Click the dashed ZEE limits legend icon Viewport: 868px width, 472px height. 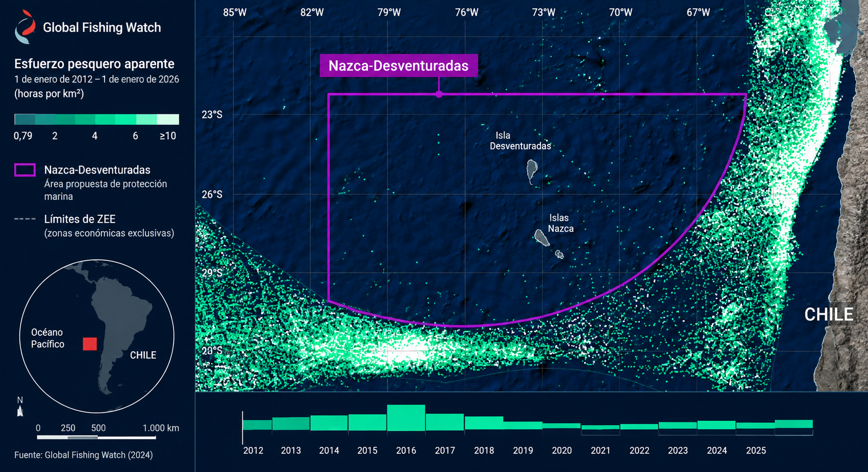[x=25, y=219]
